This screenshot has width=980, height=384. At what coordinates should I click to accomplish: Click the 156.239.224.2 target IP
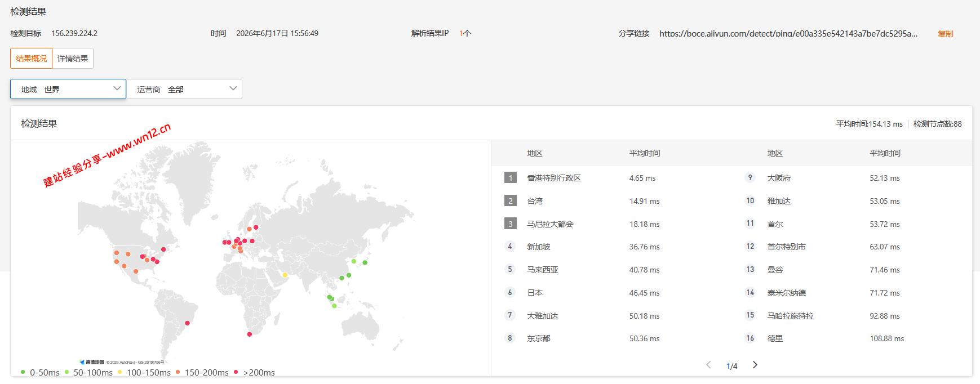click(x=74, y=33)
